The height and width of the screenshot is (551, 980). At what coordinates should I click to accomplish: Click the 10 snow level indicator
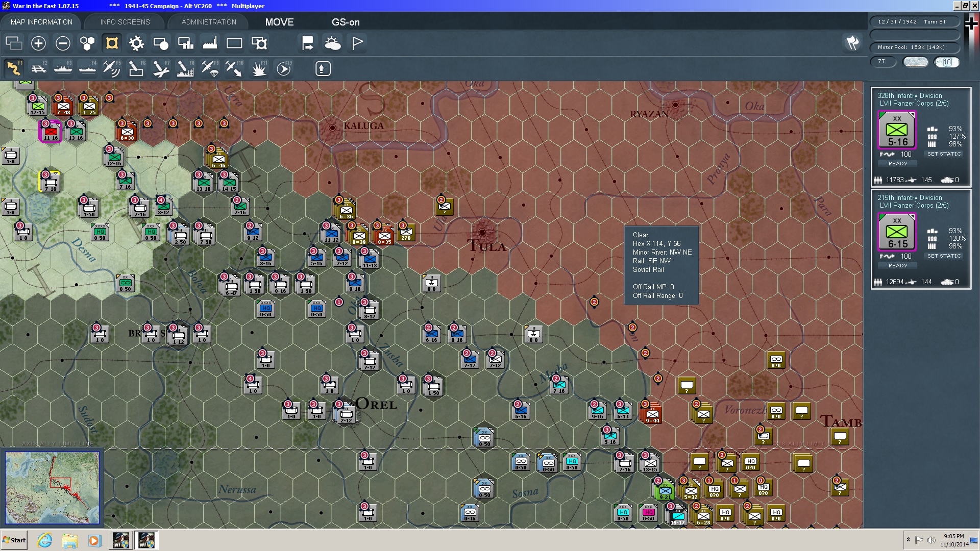[x=947, y=62]
